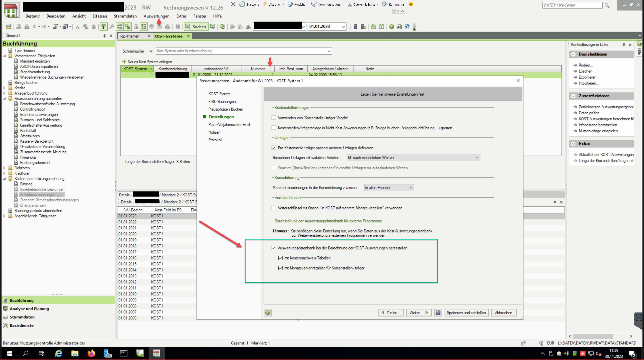Click the Drucken printer icon in the toolbar
This screenshot has height=360, width=644.
(x=27, y=26)
